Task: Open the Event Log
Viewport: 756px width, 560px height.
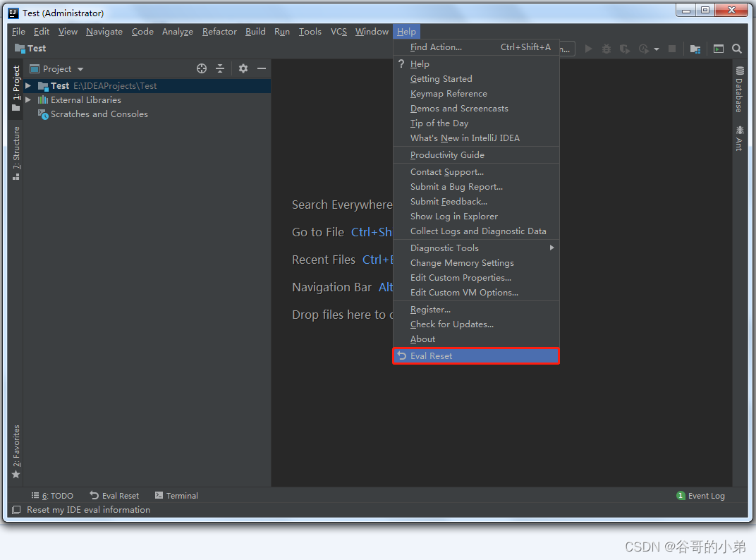Action: pyautogui.click(x=700, y=496)
